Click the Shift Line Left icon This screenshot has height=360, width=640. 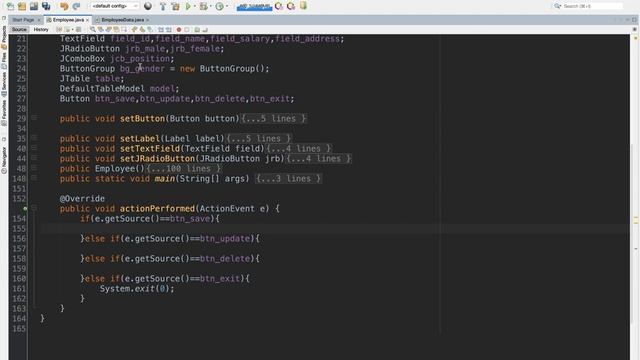160,29
